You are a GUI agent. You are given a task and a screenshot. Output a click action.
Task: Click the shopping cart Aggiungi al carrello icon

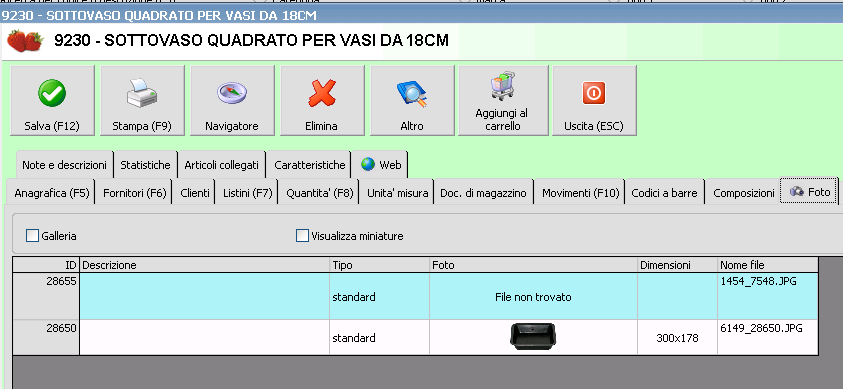pos(503,86)
